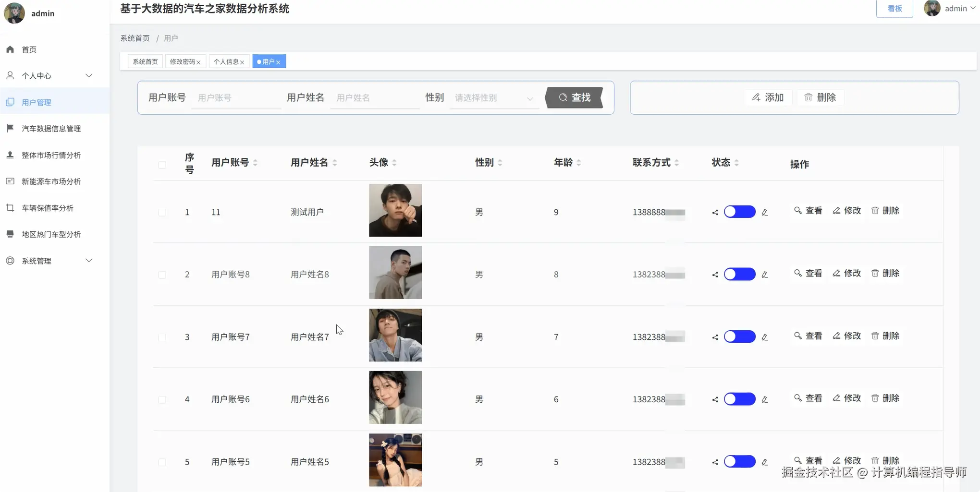The image size is (980, 492).
Task: Open 新能源车市场分析 in the sidebar
Action: coord(55,181)
